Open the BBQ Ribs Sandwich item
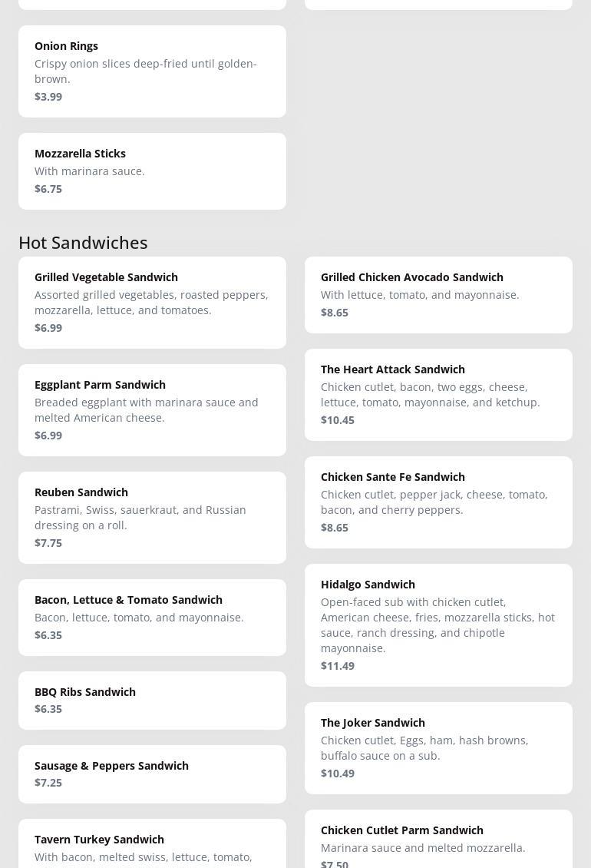The height and width of the screenshot is (868, 591). (x=152, y=700)
